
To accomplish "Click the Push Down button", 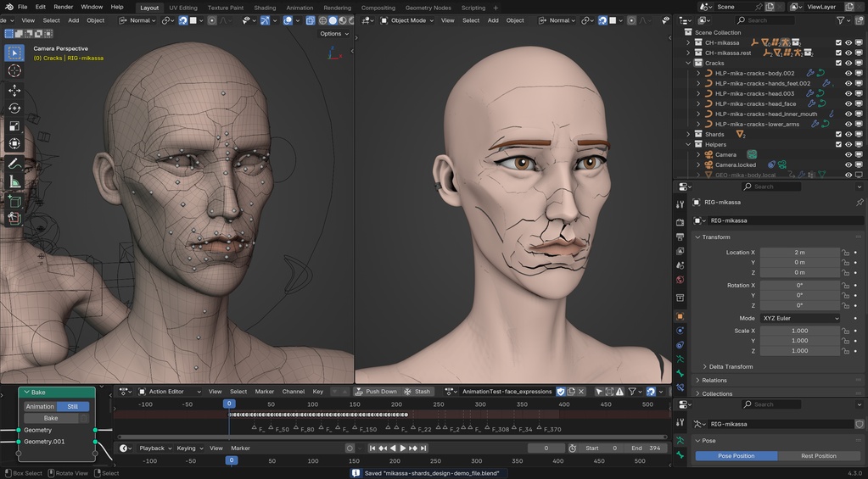I will click(376, 392).
